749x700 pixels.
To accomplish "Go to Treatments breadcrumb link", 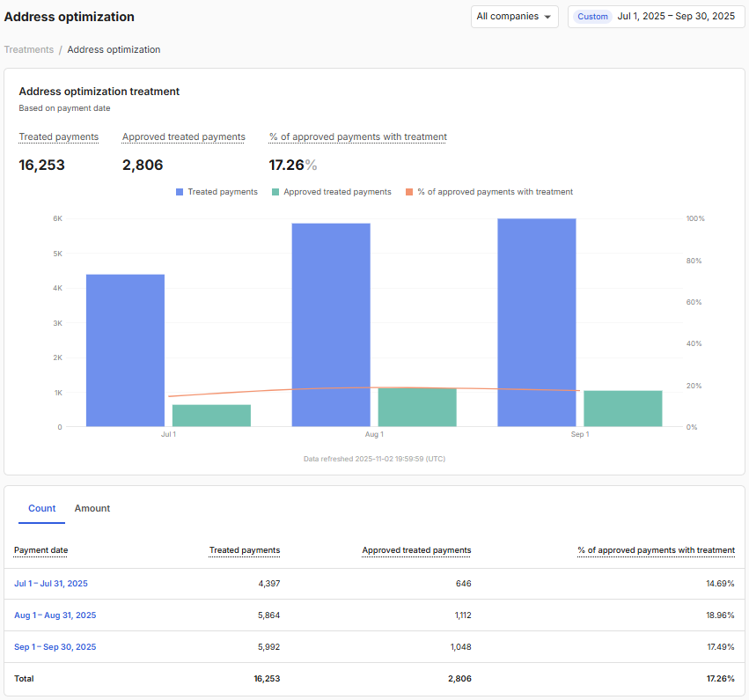I will click(29, 50).
